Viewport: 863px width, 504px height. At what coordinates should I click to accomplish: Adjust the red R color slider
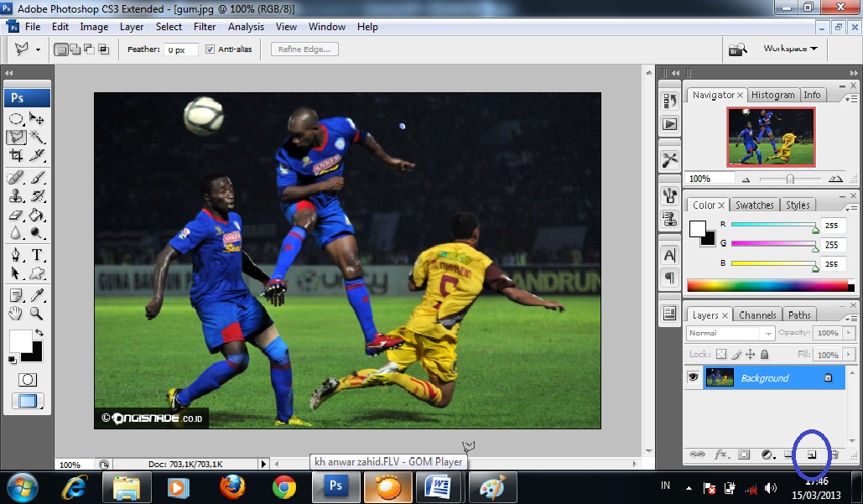815,229
